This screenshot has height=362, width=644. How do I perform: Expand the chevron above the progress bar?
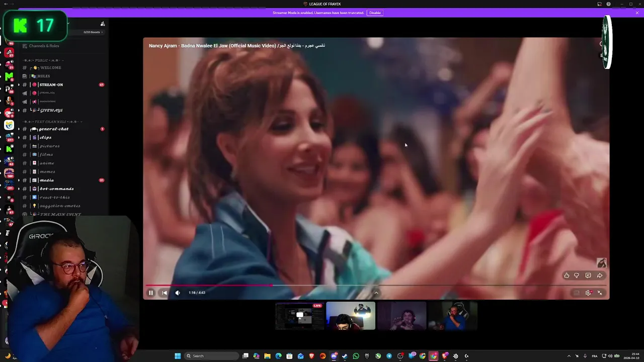point(376,293)
